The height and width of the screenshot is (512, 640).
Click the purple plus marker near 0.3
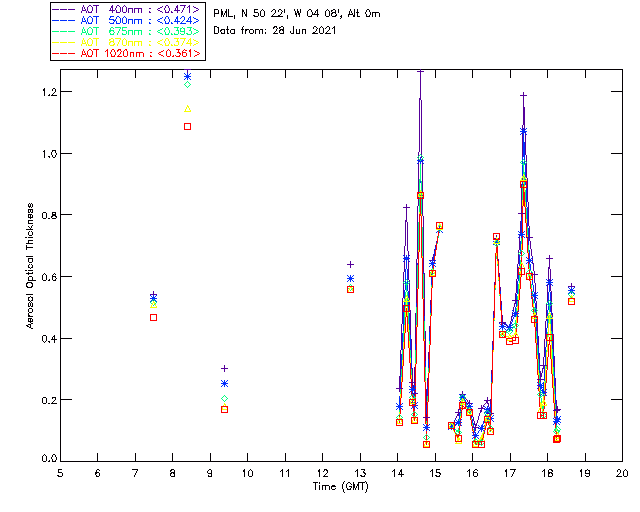(x=224, y=368)
